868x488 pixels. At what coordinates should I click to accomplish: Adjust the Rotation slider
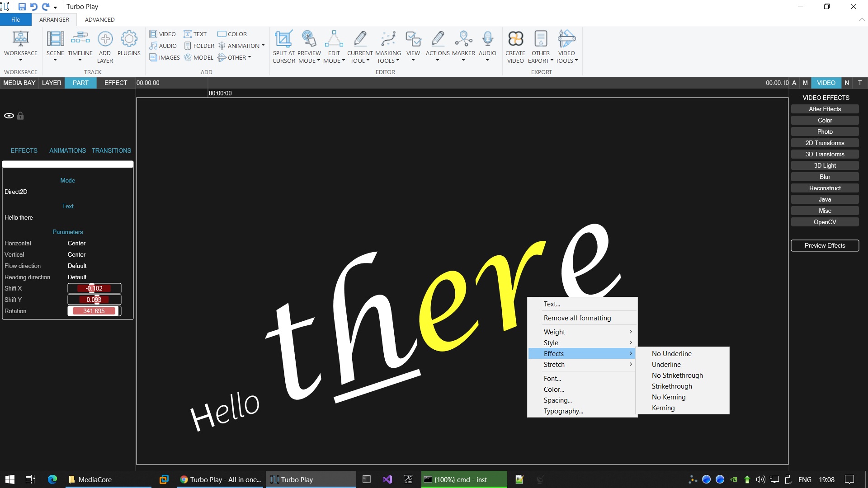(x=94, y=311)
